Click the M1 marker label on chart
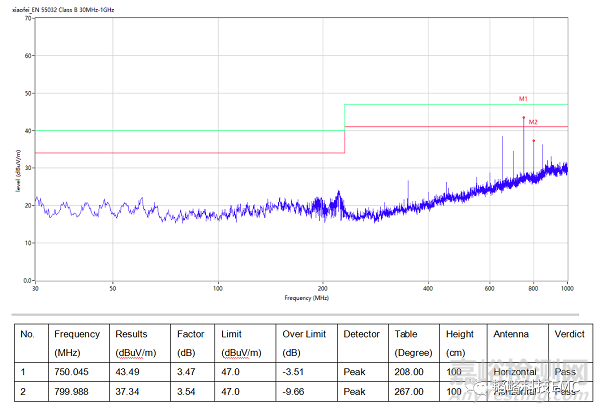 click(x=523, y=99)
